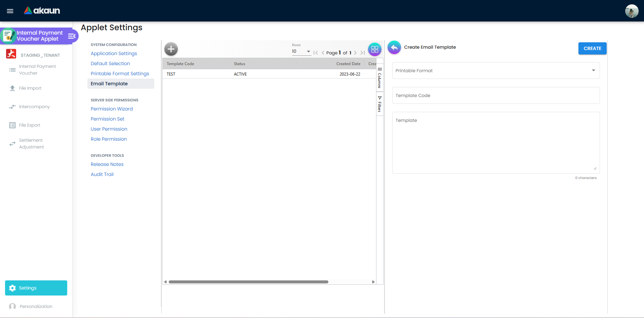Click the back arrow on Create Email Template
644x318 pixels.
tap(394, 47)
